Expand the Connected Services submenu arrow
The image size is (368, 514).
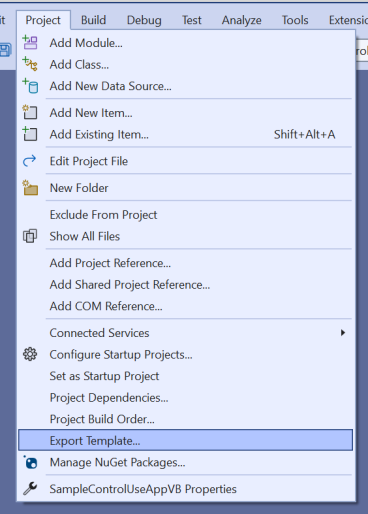343,333
